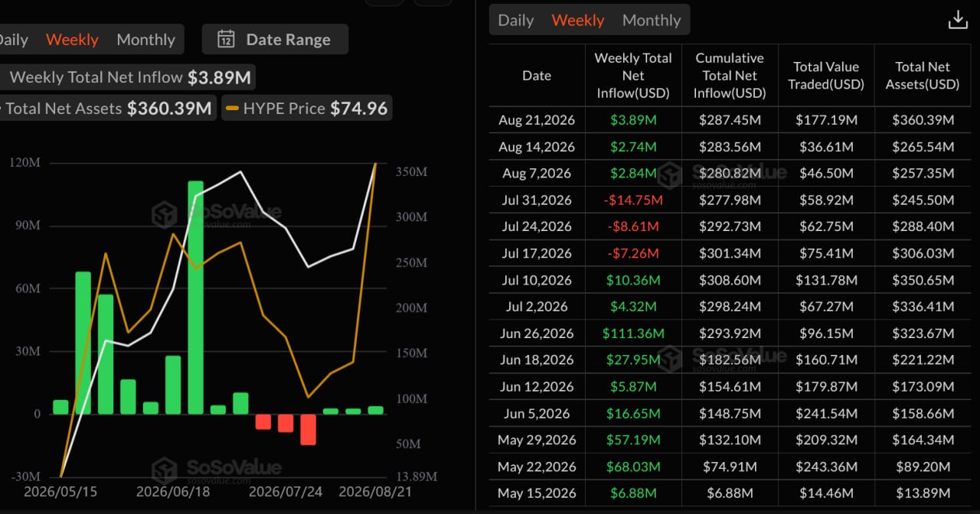Select the Jul 31,2026 date cell
The height and width of the screenshot is (514, 980).
pyautogui.click(x=537, y=200)
